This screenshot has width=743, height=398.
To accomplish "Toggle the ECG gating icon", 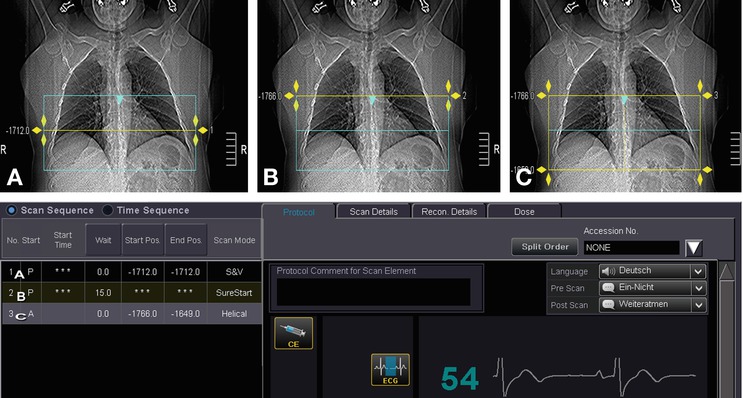I will tap(390, 370).
